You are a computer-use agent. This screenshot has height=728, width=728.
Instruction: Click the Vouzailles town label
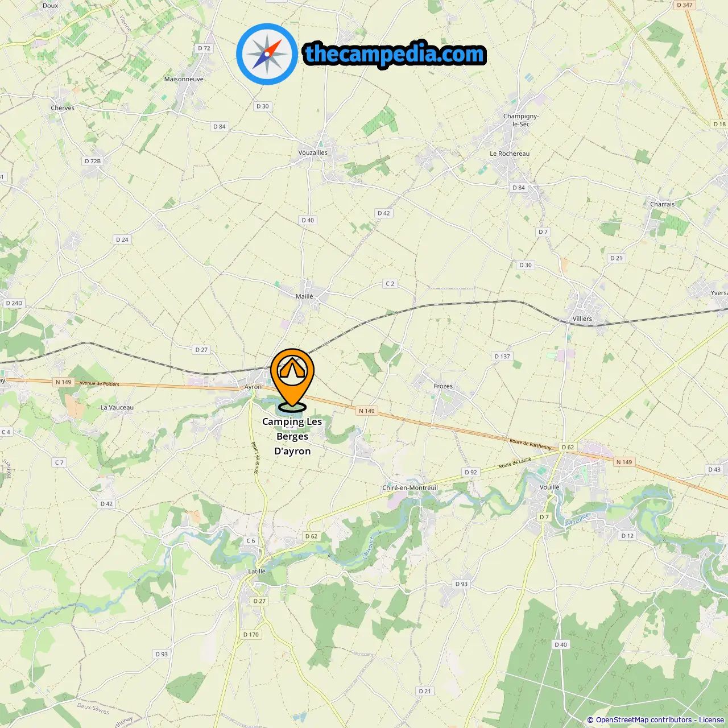click(x=313, y=152)
